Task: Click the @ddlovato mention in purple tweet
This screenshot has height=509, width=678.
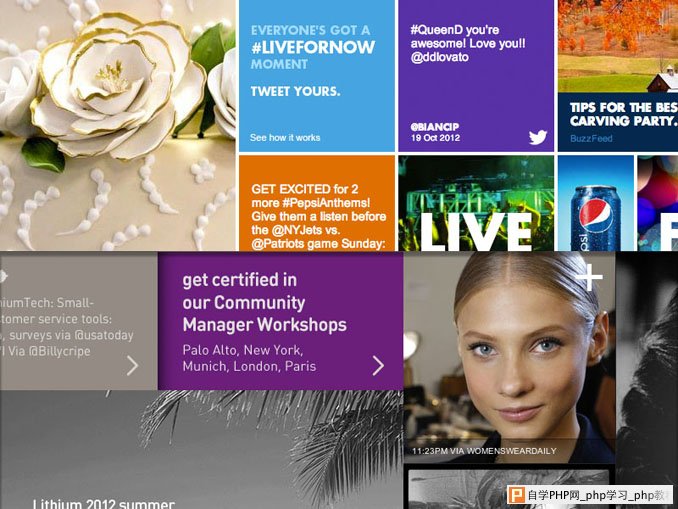Action: [439, 57]
